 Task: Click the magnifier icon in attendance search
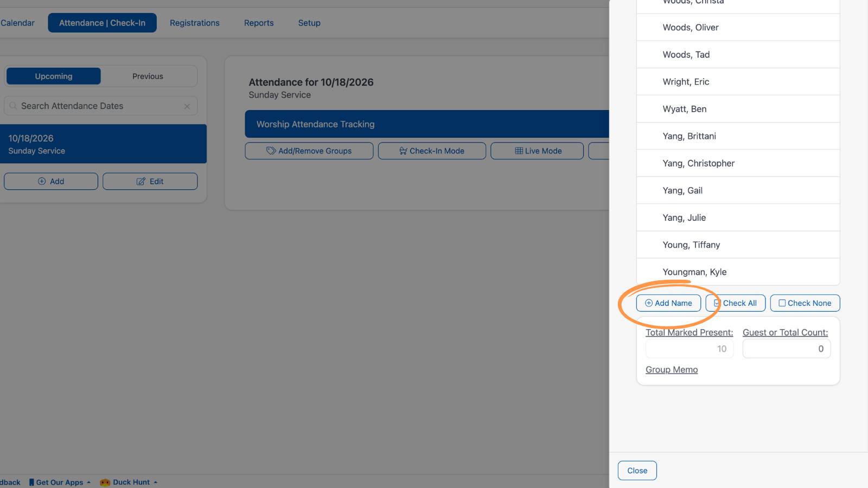pyautogui.click(x=13, y=106)
